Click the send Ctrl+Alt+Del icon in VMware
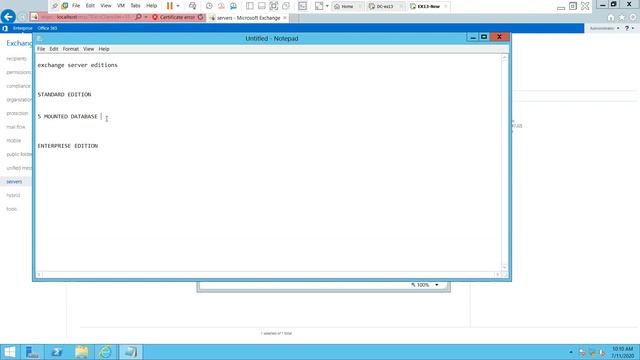The width and height of the screenshot is (640, 360). click(x=192, y=6)
